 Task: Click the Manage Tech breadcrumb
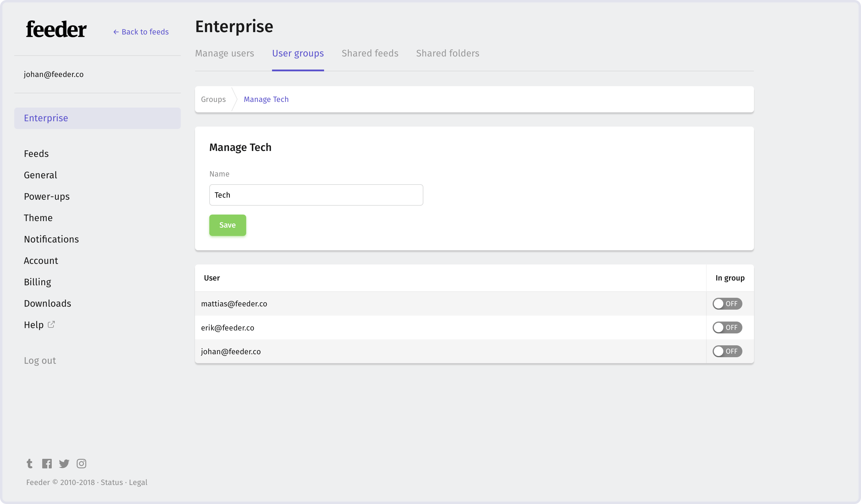click(x=266, y=99)
